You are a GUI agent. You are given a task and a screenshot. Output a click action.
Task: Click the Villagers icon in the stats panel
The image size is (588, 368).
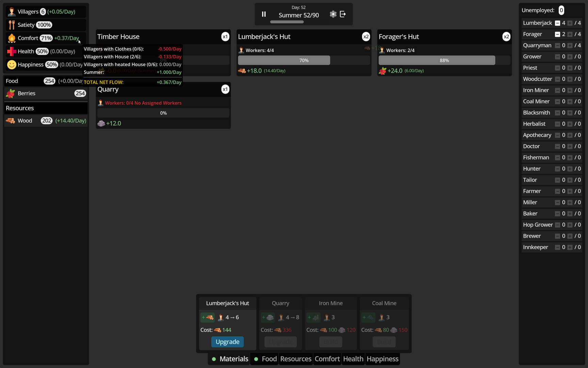click(12, 12)
